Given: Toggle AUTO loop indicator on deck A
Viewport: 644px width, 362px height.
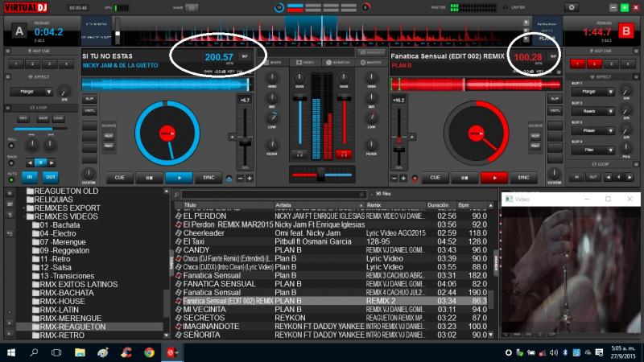Looking at the screenshot, I should coord(11,179).
